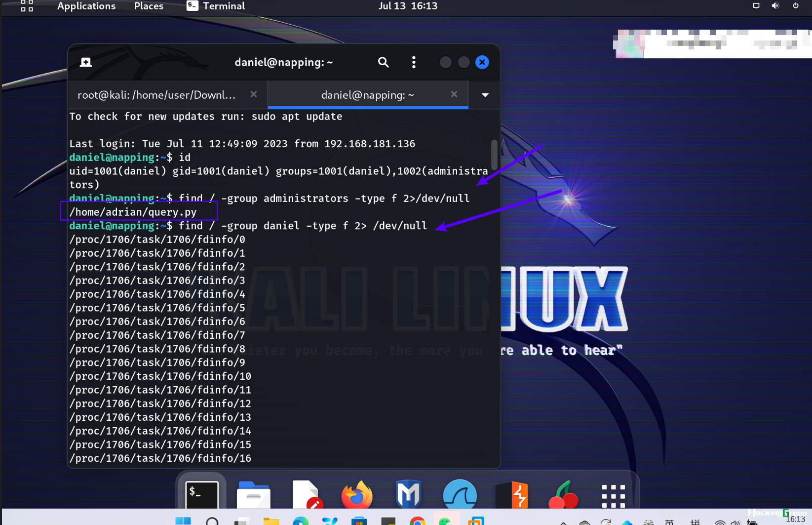Open Microsoft Edge in Windows taskbar
The image size is (812, 525).
click(301, 521)
